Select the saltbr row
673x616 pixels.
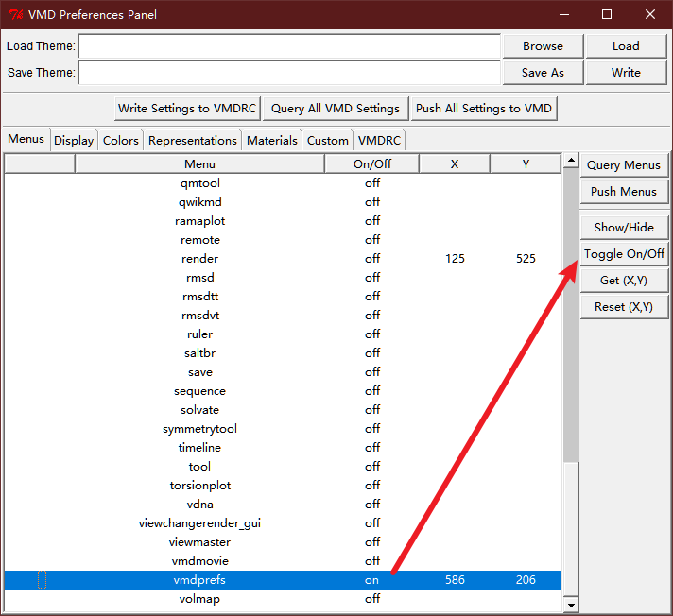[283, 353]
